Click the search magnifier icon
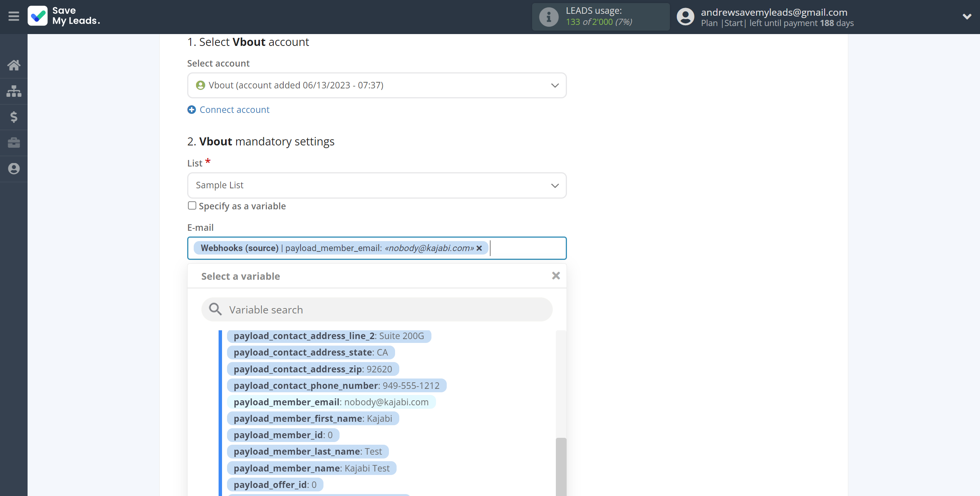980x496 pixels. tap(215, 309)
